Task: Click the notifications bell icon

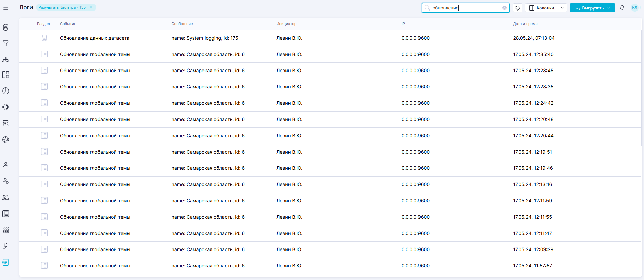Action: (622, 8)
